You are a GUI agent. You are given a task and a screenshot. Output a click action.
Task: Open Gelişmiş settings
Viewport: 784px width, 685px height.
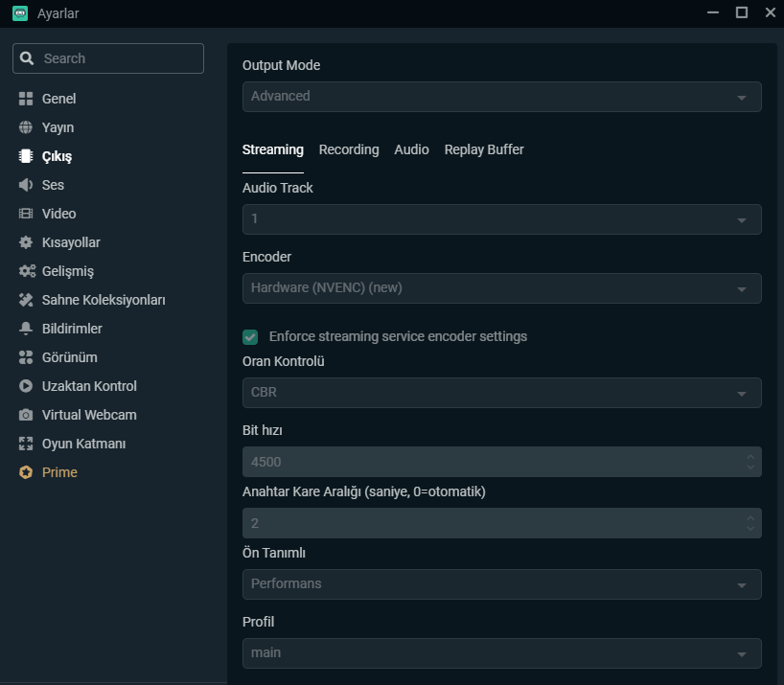68,271
